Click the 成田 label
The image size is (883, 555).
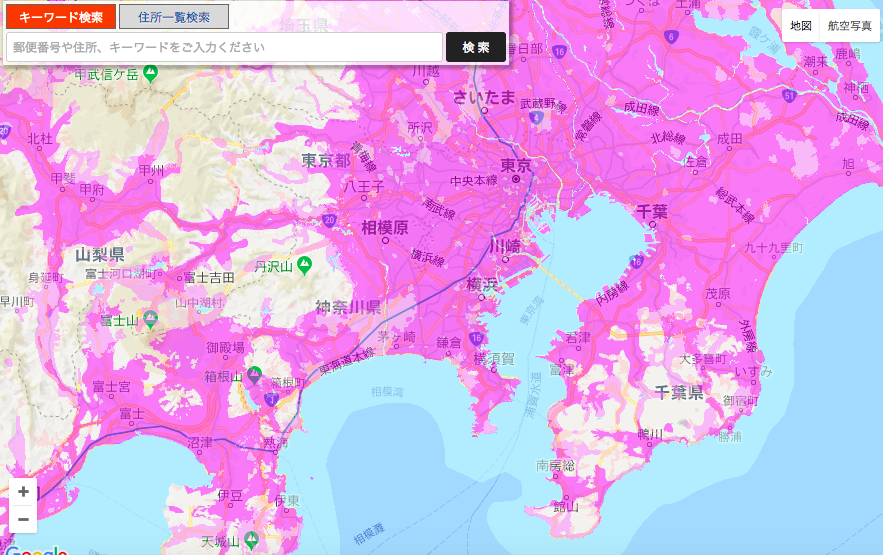pos(730,138)
